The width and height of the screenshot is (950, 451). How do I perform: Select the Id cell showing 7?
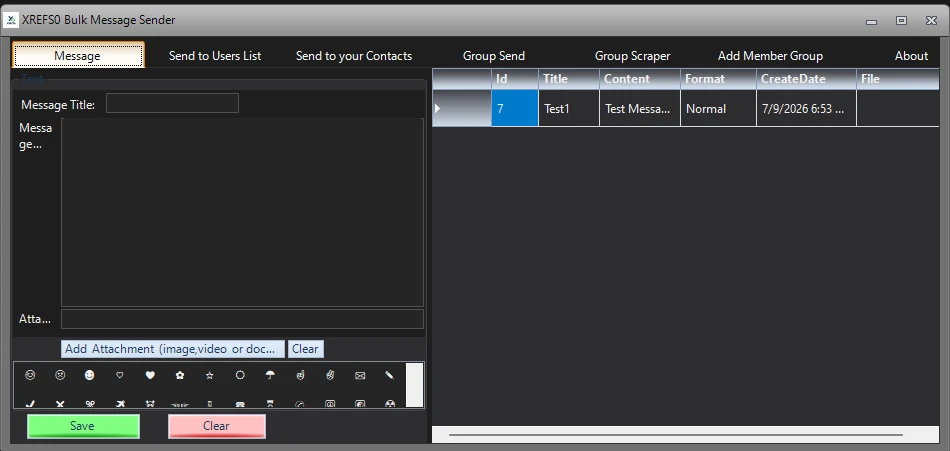click(x=514, y=109)
